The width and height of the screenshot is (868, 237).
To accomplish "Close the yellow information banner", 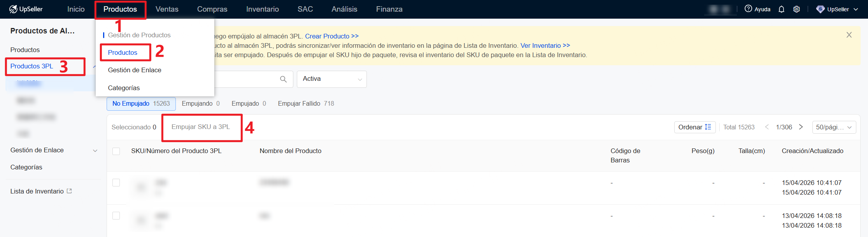I will (x=849, y=35).
